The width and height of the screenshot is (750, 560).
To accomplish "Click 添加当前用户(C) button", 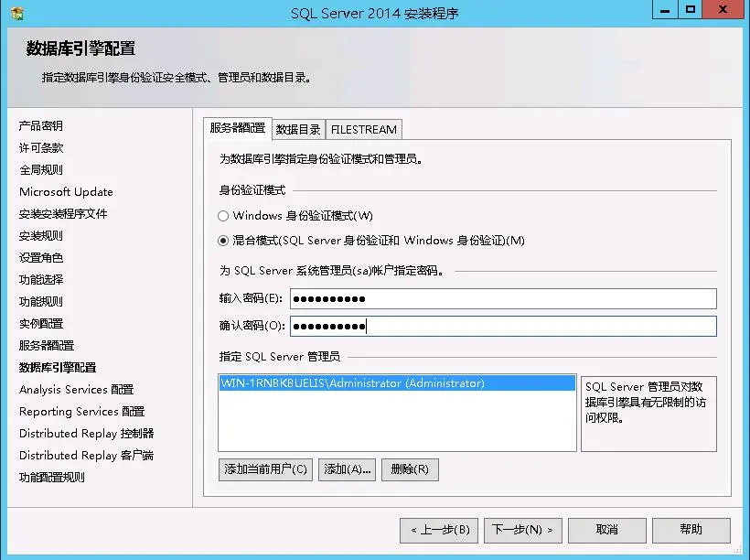I will [265, 469].
